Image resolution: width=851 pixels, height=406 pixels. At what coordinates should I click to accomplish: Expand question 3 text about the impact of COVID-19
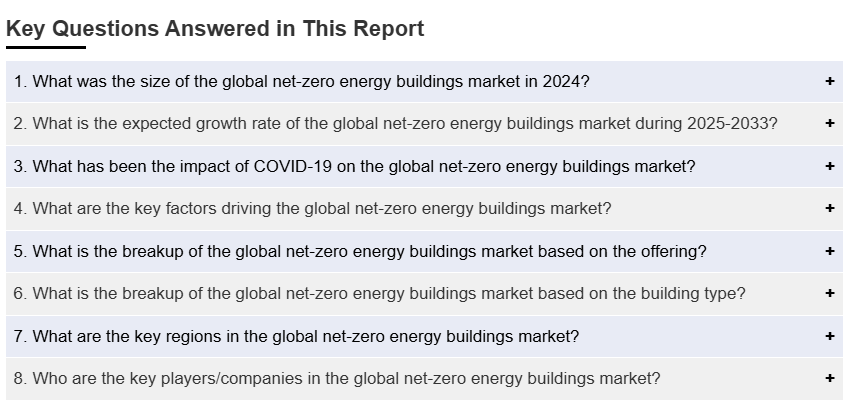click(354, 166)
